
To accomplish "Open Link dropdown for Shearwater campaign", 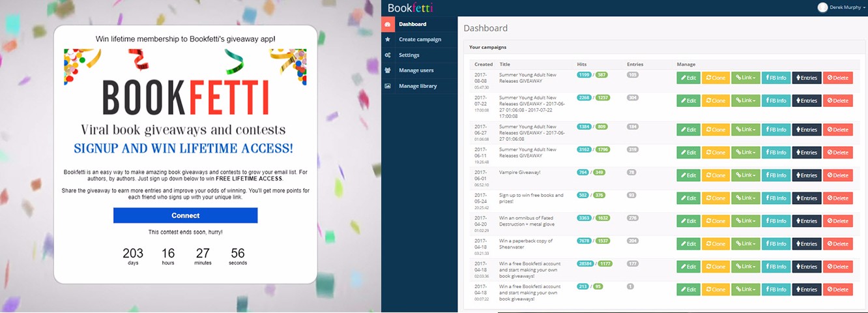I will (x=745, y=244).
